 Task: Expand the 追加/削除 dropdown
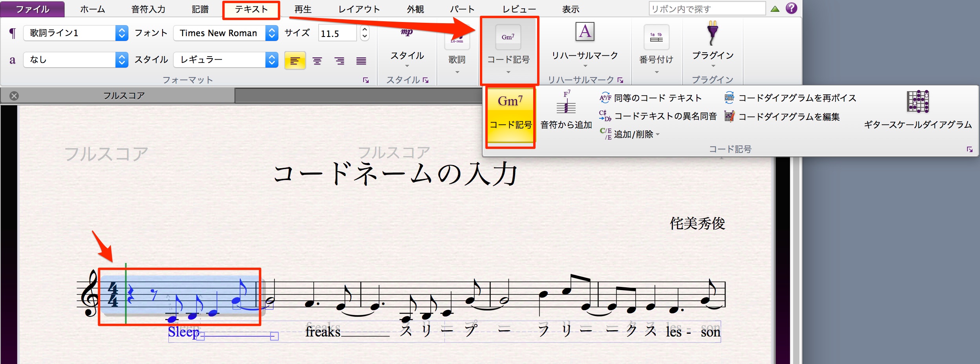630,134
